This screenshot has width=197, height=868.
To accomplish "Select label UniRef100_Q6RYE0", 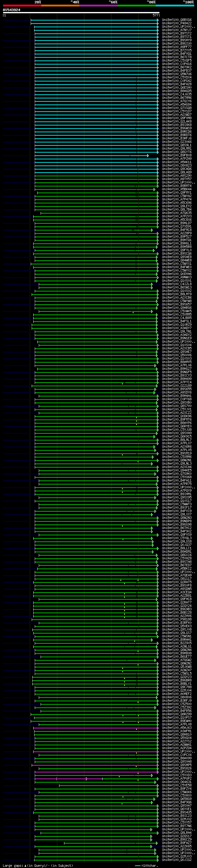I will (177, 426).
